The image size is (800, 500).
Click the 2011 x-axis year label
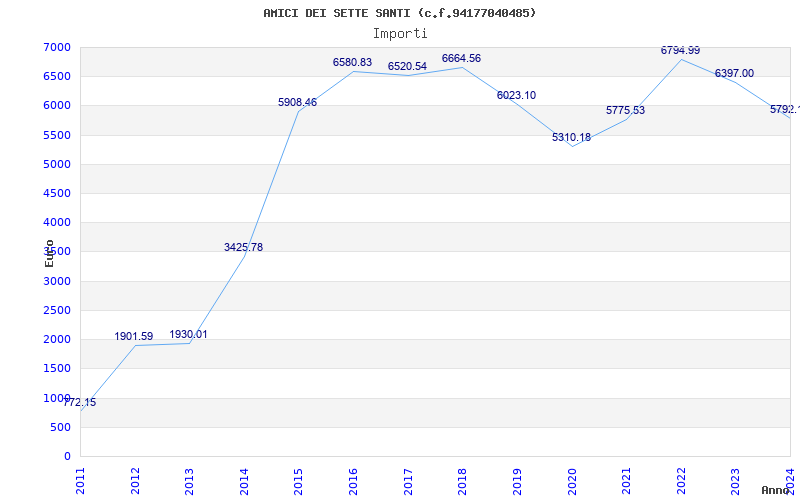tap(81, 481)
